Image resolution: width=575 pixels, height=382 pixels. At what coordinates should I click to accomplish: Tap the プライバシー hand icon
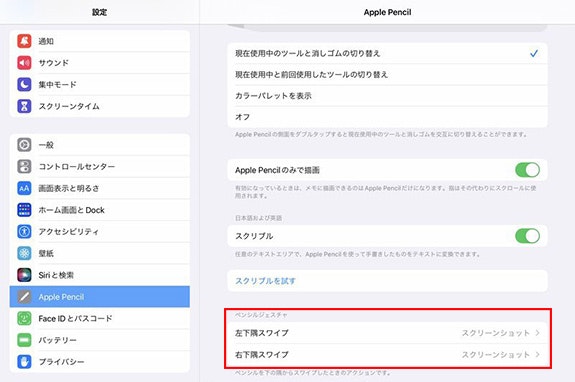(24, 361)
